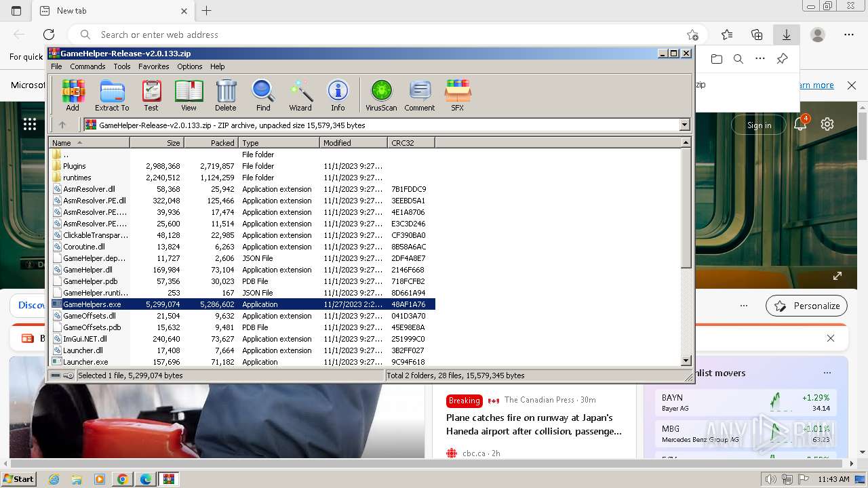Click the file list vertical scrollbar thumb
The width and height of the screenshot is (868, 488).
coord(686,207)
